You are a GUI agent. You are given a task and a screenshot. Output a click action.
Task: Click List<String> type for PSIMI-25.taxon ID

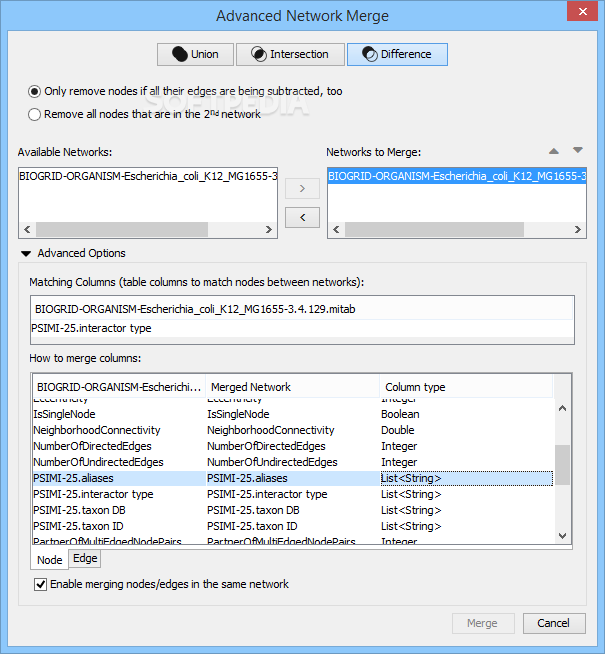[x=467, y=526]
